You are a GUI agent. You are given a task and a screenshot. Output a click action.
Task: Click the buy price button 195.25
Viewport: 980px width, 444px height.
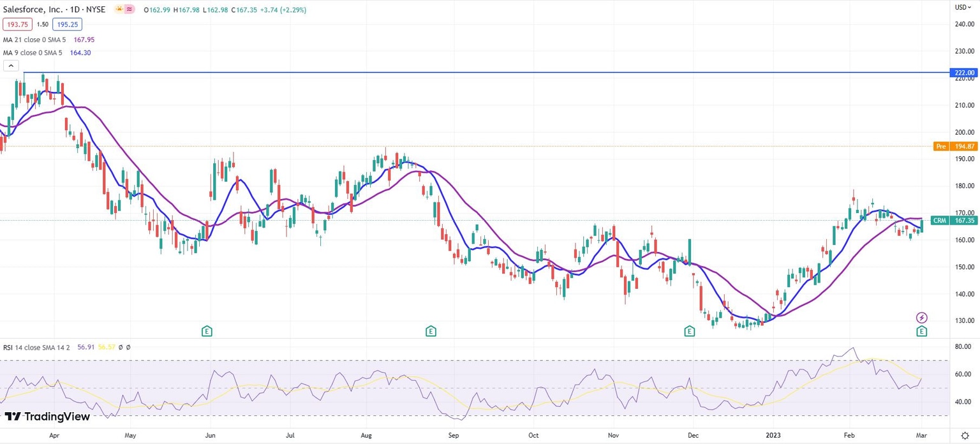[x=67, y=24]
